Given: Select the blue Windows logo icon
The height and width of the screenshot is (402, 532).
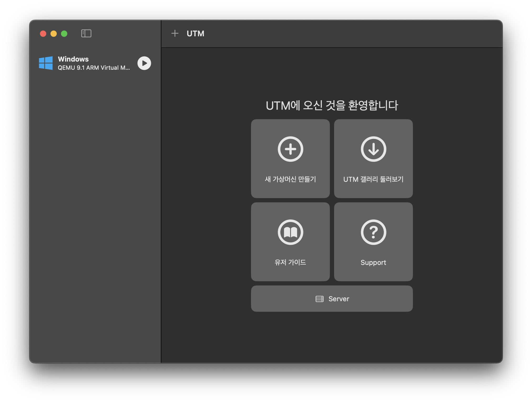Looking at the screenshot, I should tap(46, 63).
